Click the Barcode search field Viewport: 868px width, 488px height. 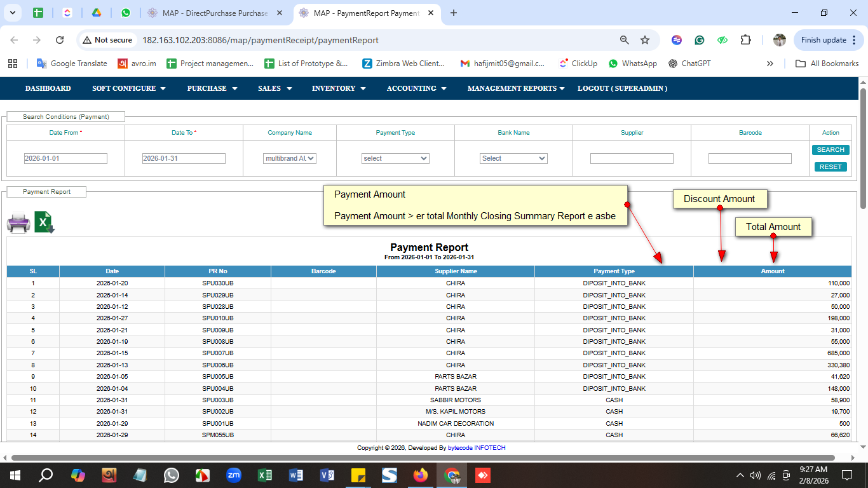point(750,158)
